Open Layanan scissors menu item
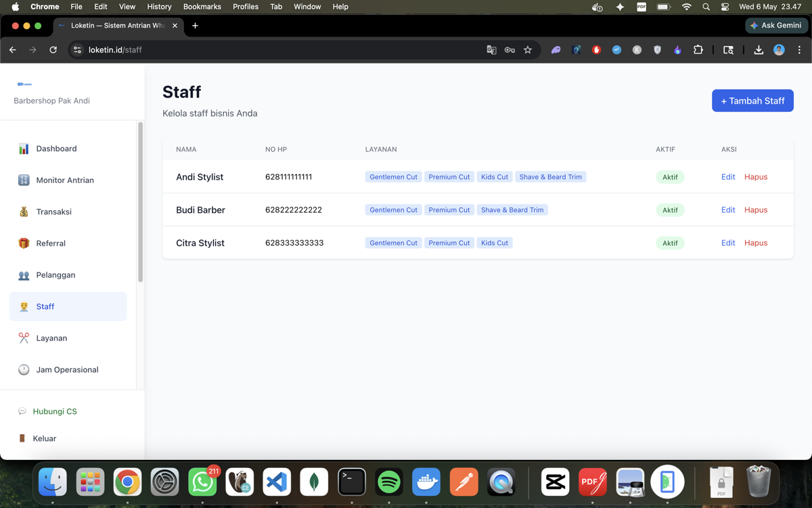812x508 pixels. coord(68,338)
